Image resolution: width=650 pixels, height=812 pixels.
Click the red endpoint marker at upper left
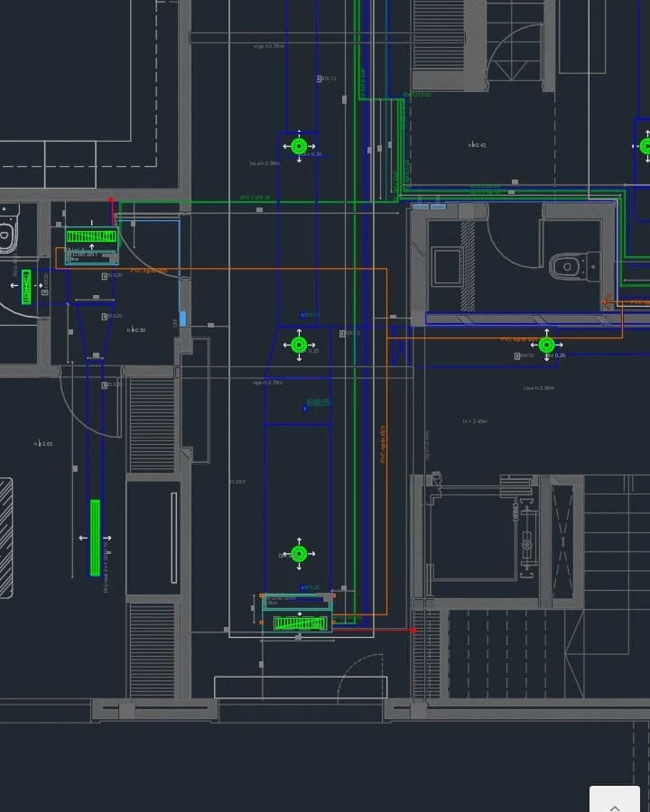(x=111, y=199)
